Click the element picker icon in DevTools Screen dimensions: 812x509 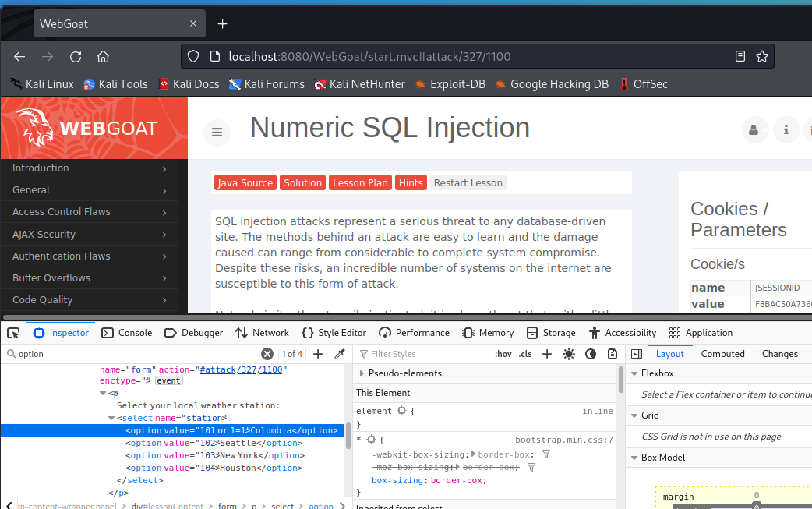13,333
